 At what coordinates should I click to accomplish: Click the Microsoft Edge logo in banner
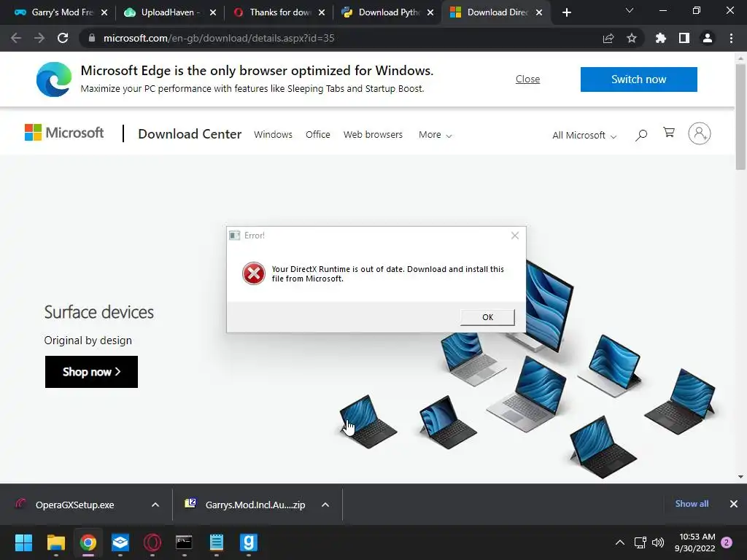tap(54, 79)
